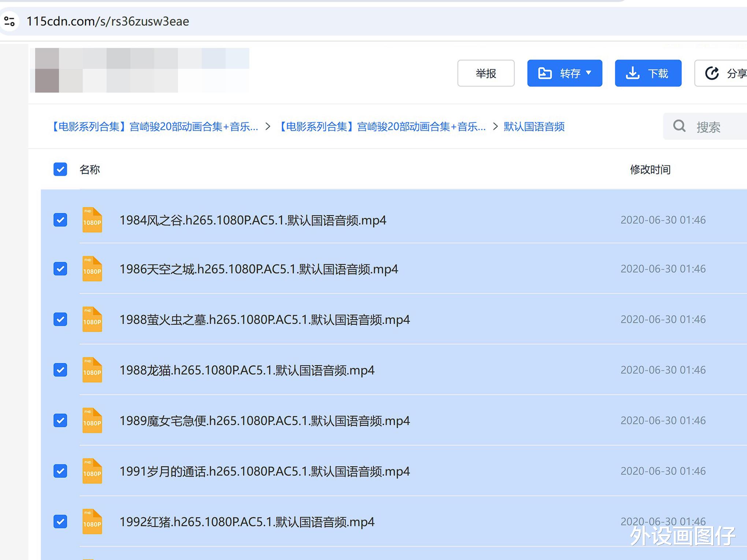The image size is (747, 560).
Task: Click the 1984风之谷 1080P file icon
Action: (92, 220)
